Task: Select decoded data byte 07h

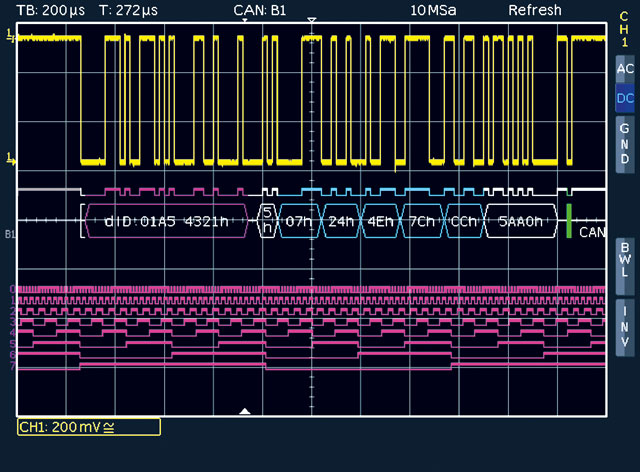Action: pyautogui.click(x=299, y=221)
